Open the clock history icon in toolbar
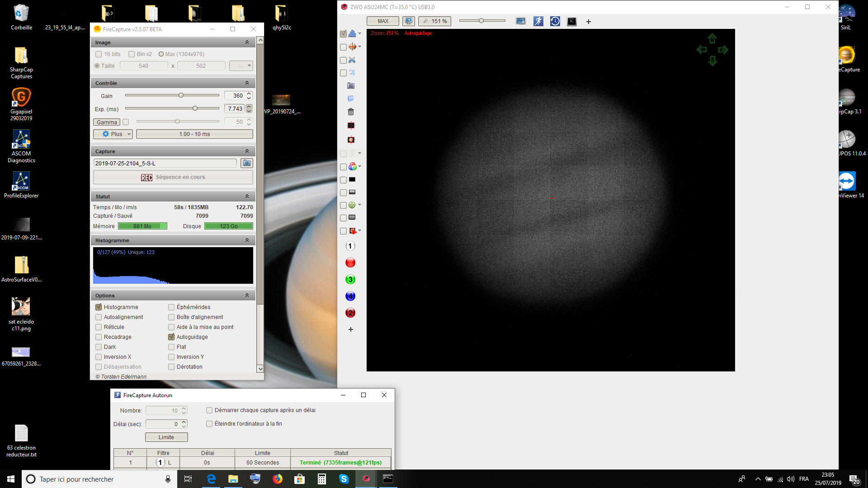The image size is (868, 488). pos(555,21)
